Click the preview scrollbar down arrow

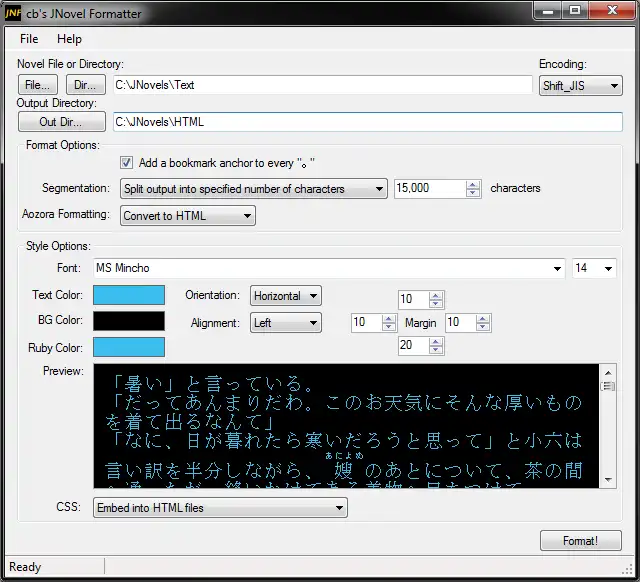point(608,480)
